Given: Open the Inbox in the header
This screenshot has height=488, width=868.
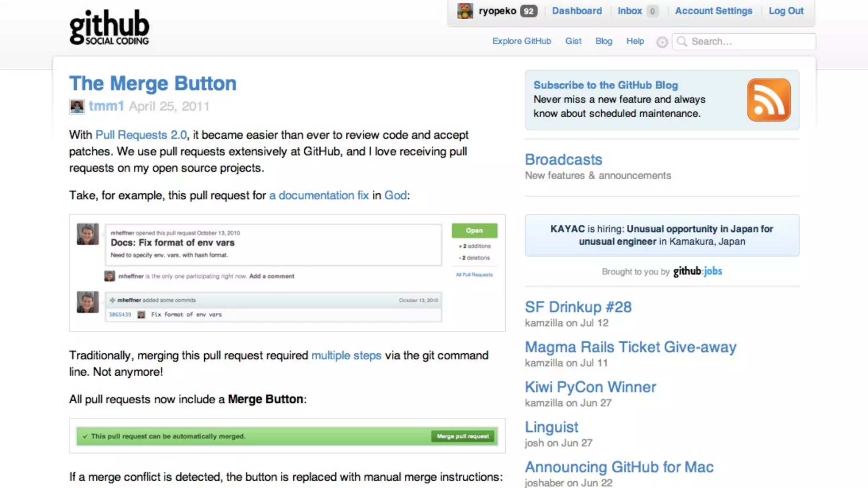Looking at the screenshot, I should 629,11.
